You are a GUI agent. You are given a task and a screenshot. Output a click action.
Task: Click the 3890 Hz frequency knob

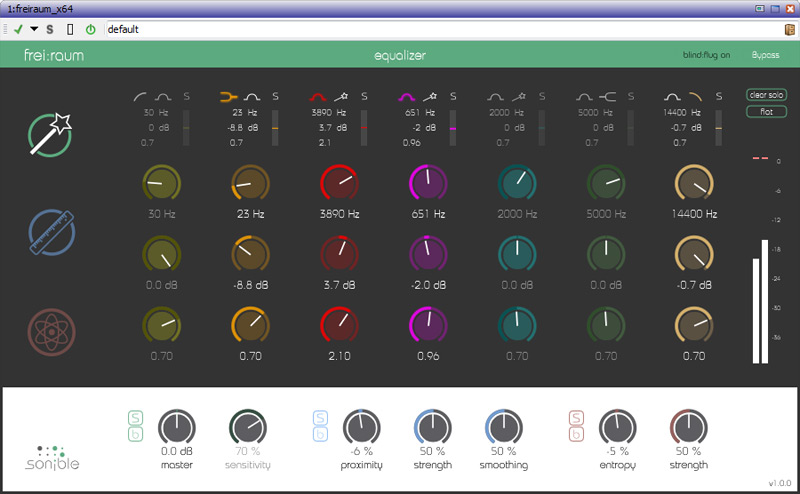point(339,183)
